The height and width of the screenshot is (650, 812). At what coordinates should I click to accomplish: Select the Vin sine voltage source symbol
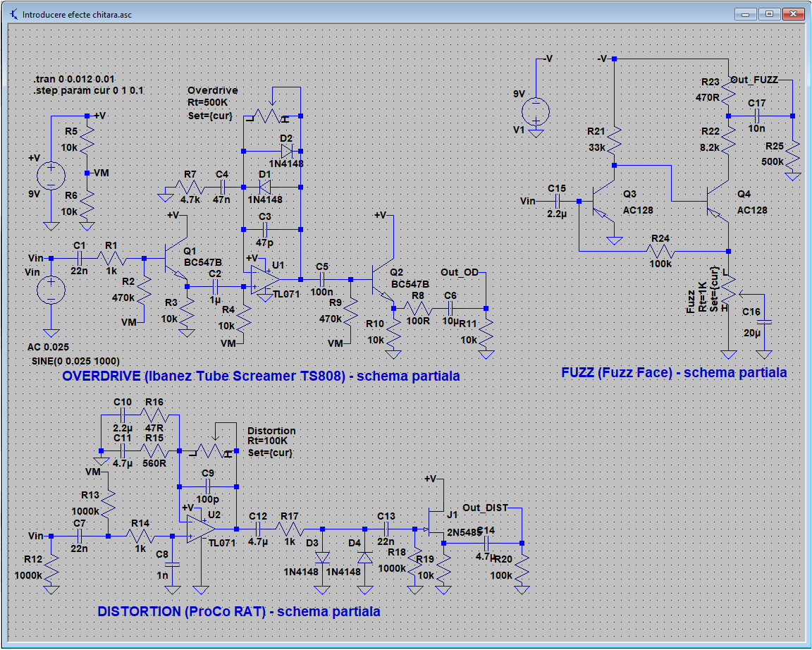[x=51, y=290]
